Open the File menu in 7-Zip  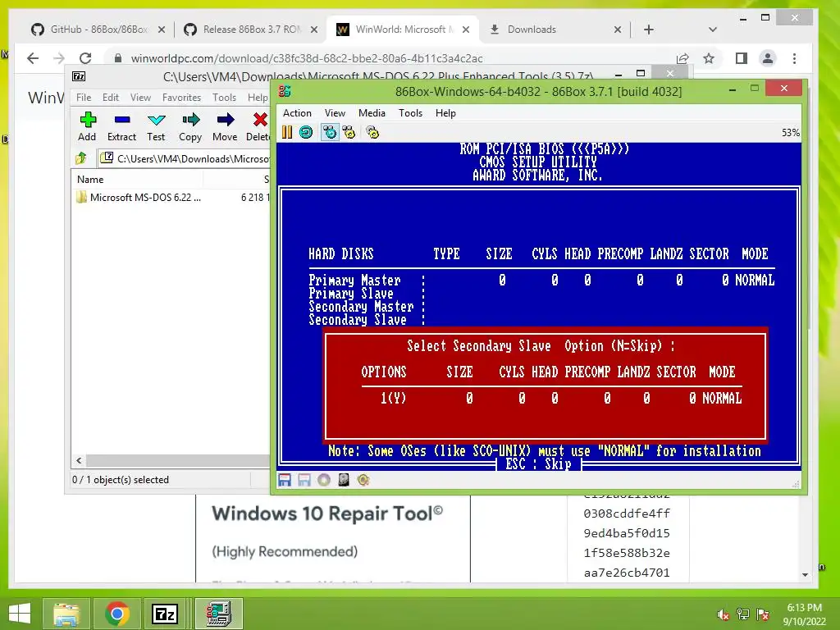84,98
